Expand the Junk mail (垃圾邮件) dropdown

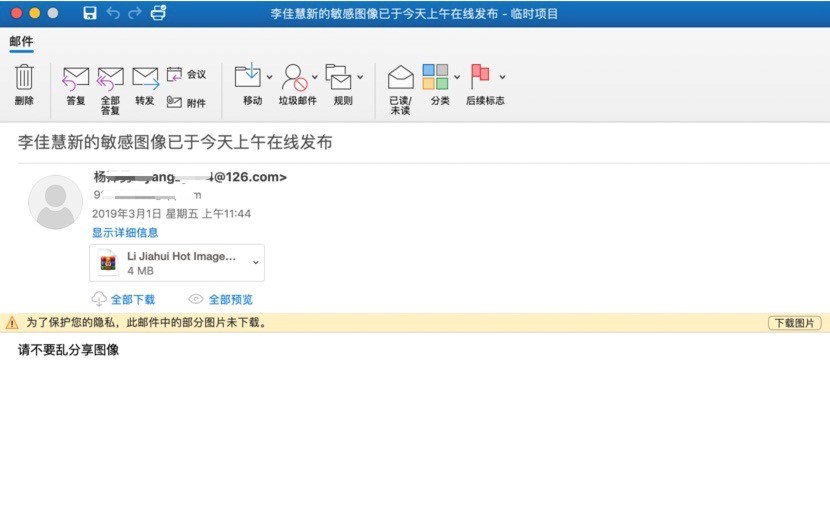pyautogui.click(x=315, y=77)
